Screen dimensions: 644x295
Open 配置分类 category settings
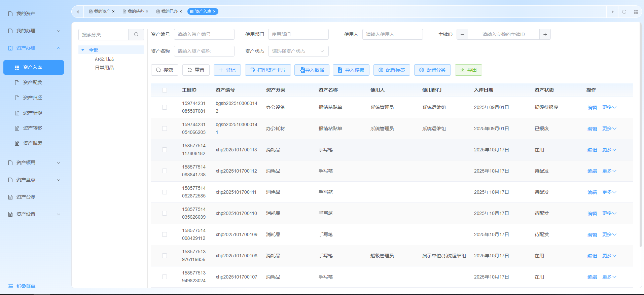click(x=432, y=70)
